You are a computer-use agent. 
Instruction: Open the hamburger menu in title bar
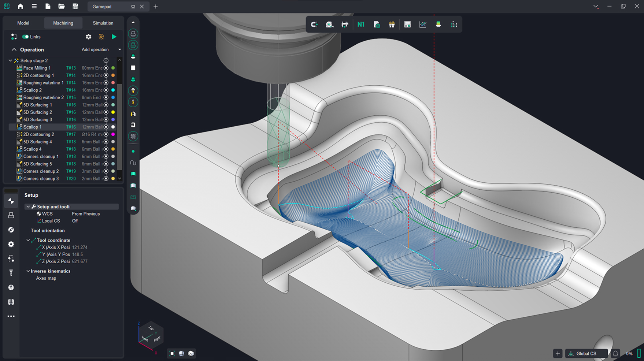34,6
